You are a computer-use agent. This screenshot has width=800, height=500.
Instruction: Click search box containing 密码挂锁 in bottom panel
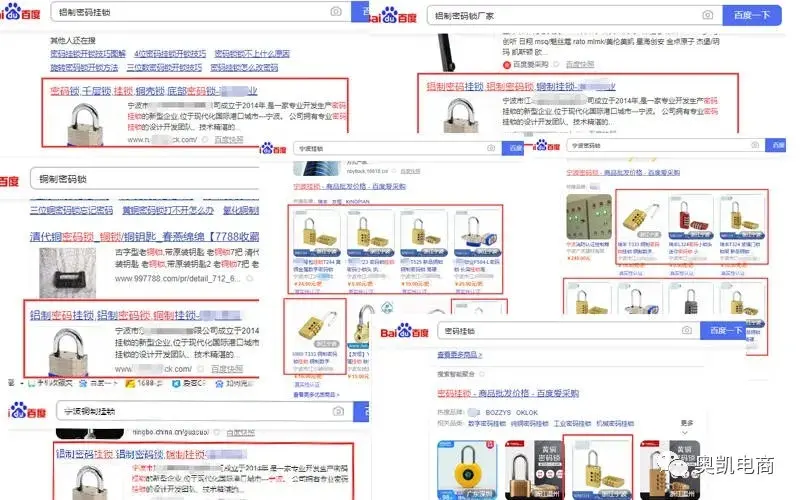point(568,331)
